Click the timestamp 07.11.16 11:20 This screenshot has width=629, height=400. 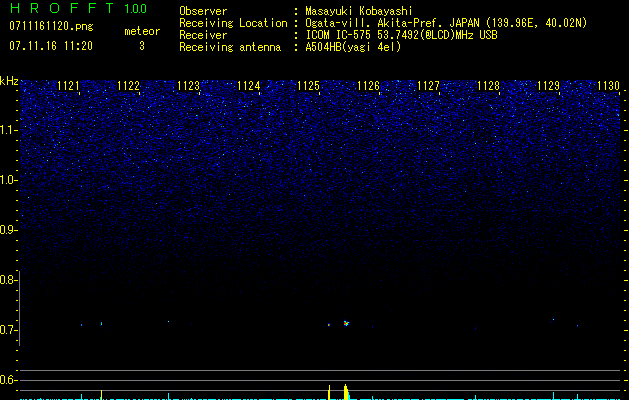pos(51,46)
